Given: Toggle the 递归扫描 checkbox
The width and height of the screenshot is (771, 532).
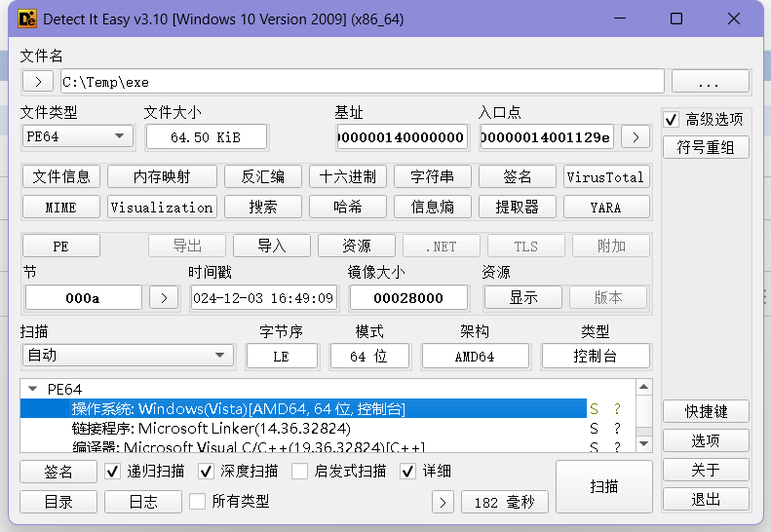Looking at the screenshot, I should coord(113,472).
